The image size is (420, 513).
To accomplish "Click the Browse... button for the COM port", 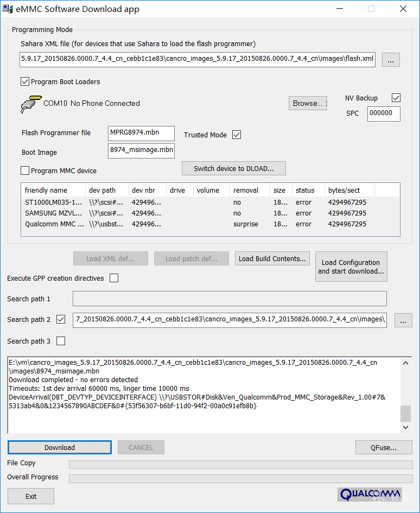I will 308,103.
